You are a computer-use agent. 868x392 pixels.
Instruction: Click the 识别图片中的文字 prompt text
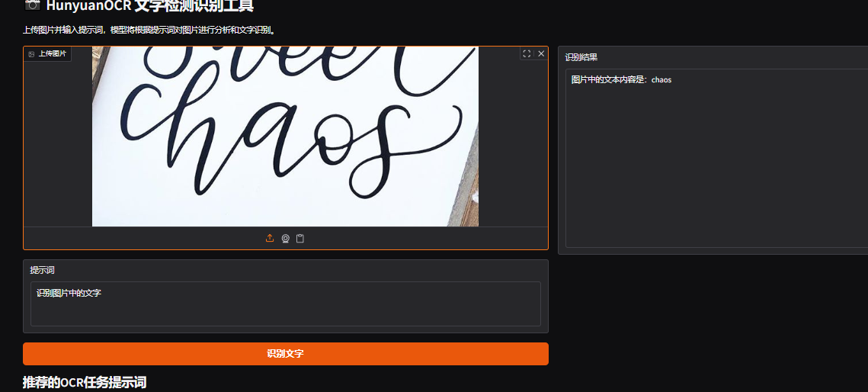pyautogui.click(x=69, y=293)
